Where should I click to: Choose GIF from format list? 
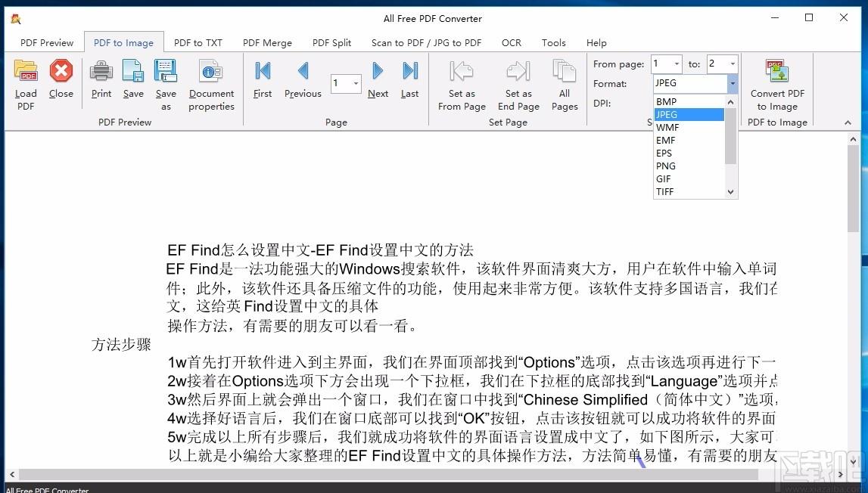[689, 178]
